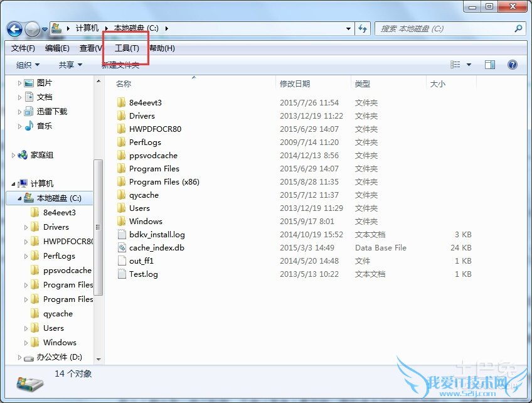Click the navigation pane scroll-down arrow

click(x=98, y=359)
